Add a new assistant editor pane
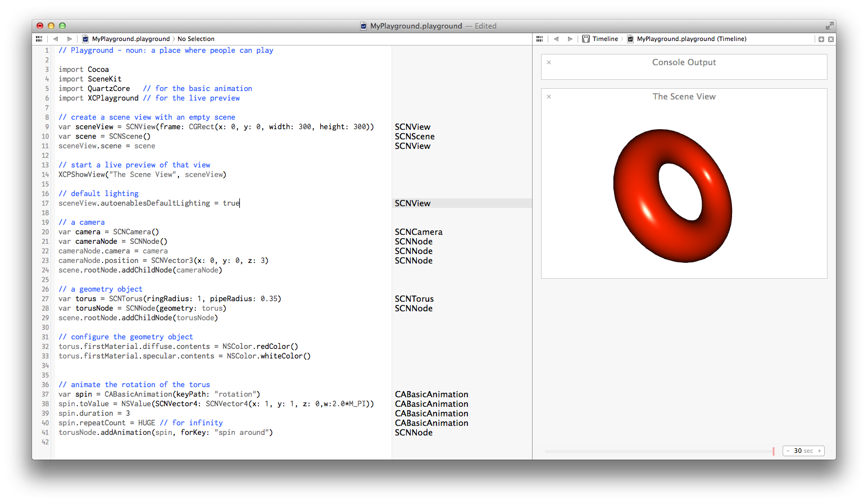The width and height of the screenshot is (868, 504). point(821,39)
